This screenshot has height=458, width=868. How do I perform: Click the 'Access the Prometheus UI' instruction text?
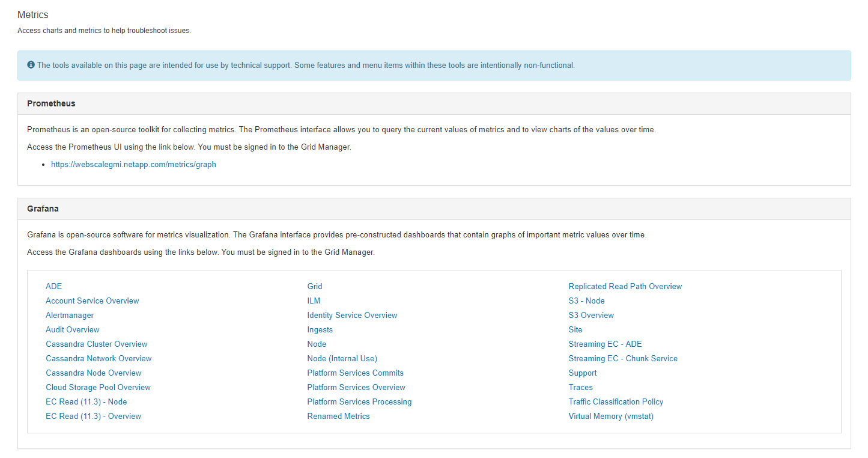(x=189, y=147)
